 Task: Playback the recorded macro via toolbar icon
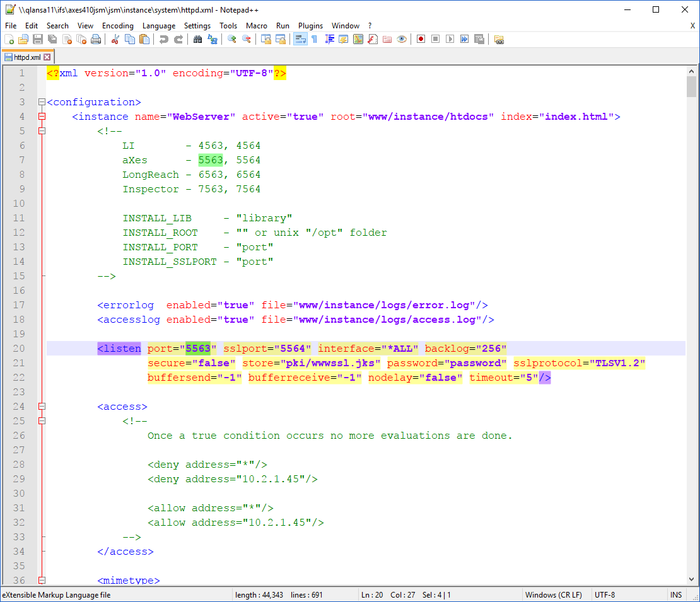click(448, 39)
